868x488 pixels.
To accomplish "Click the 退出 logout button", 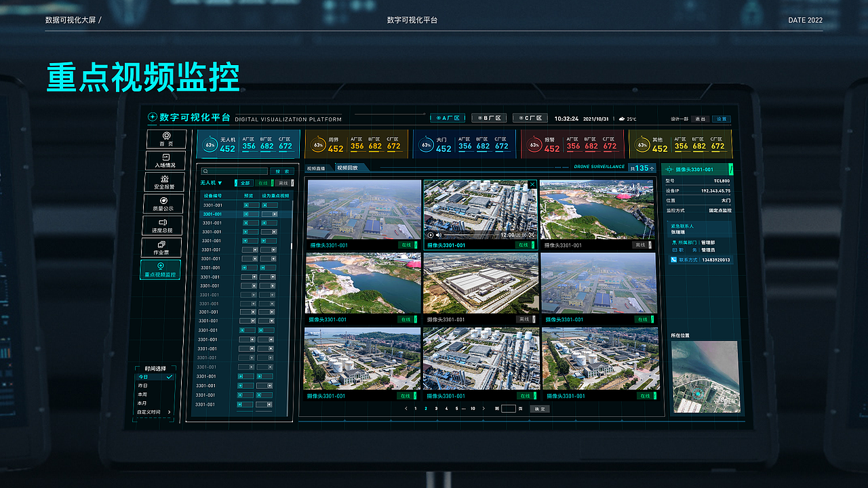I will (700, 119).
